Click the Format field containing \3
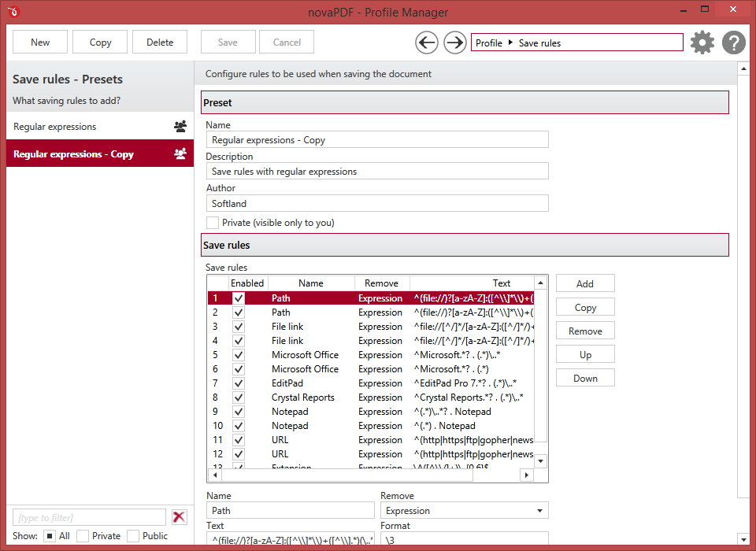756x551 pixels. (x=465, y=539)
